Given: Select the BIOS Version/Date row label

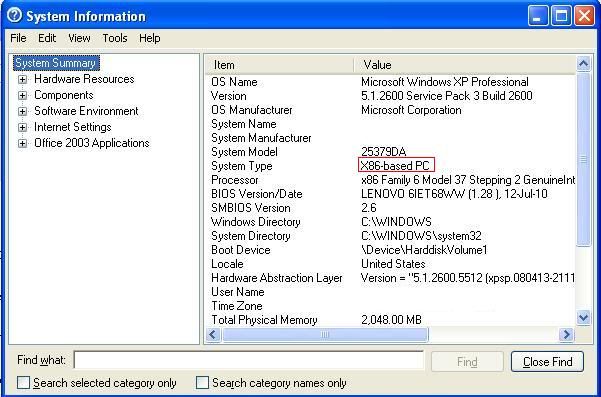Looking at the screenshot, I should [x=256, y=194].
